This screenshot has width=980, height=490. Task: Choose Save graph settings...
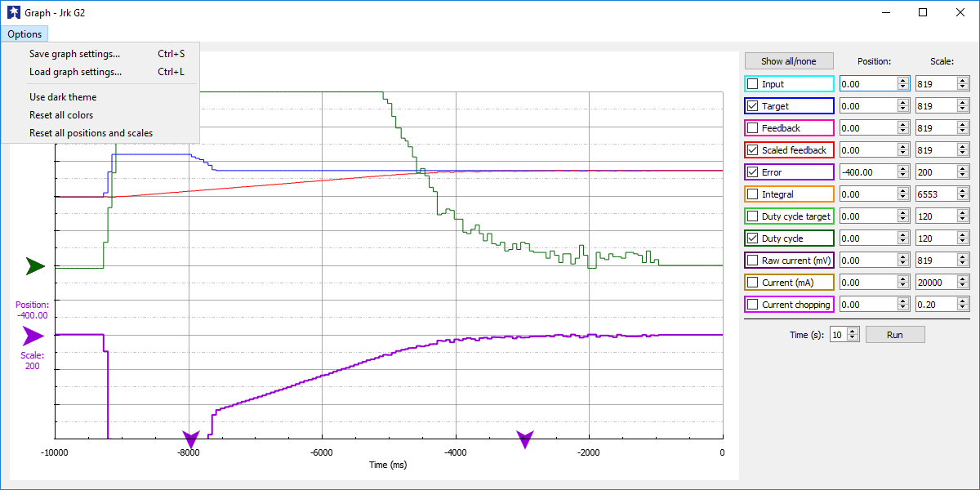(74, 54)
